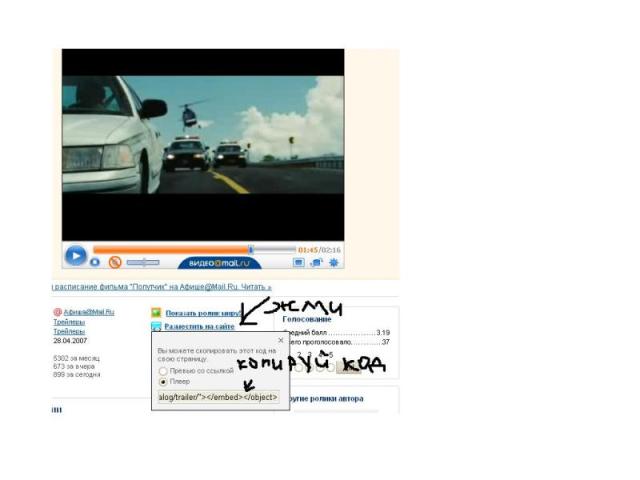The image size is (640, 480).
Task: Click the upload date 28.04.2007
Action: coord(70,340)
